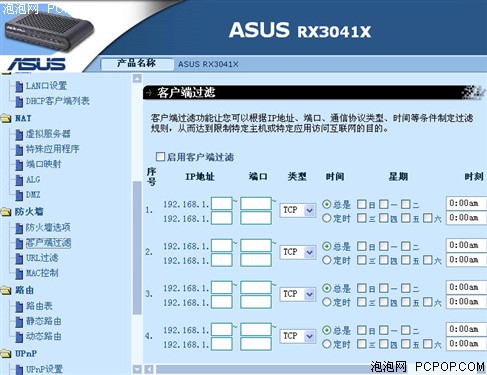This screenshot has width=487, height=375.
Task: Click the 路由 folder icon
Action: pos(6,290)
